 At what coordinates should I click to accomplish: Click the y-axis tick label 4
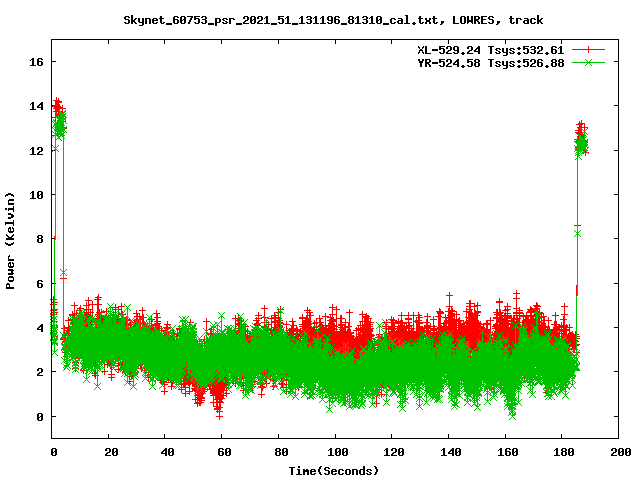[40, 328]
